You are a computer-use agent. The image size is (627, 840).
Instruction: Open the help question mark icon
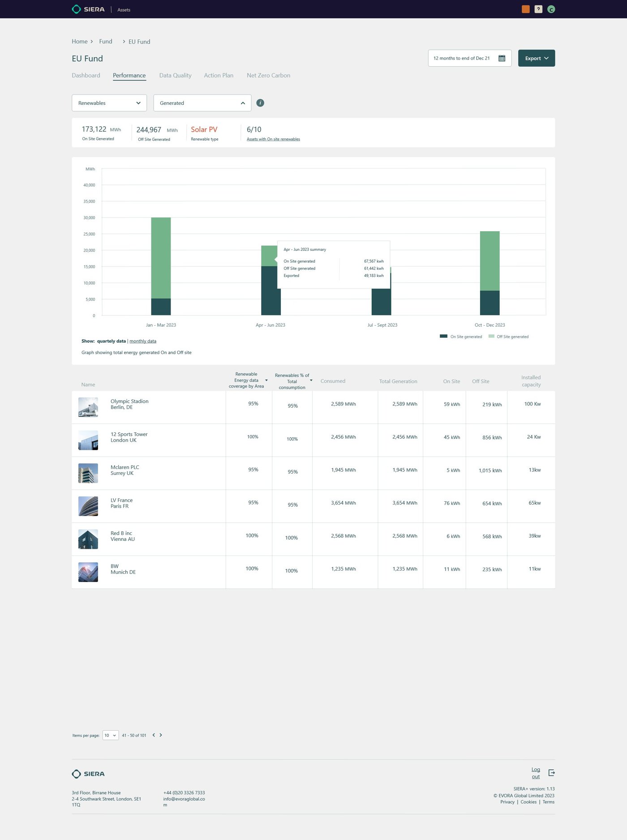538,9
